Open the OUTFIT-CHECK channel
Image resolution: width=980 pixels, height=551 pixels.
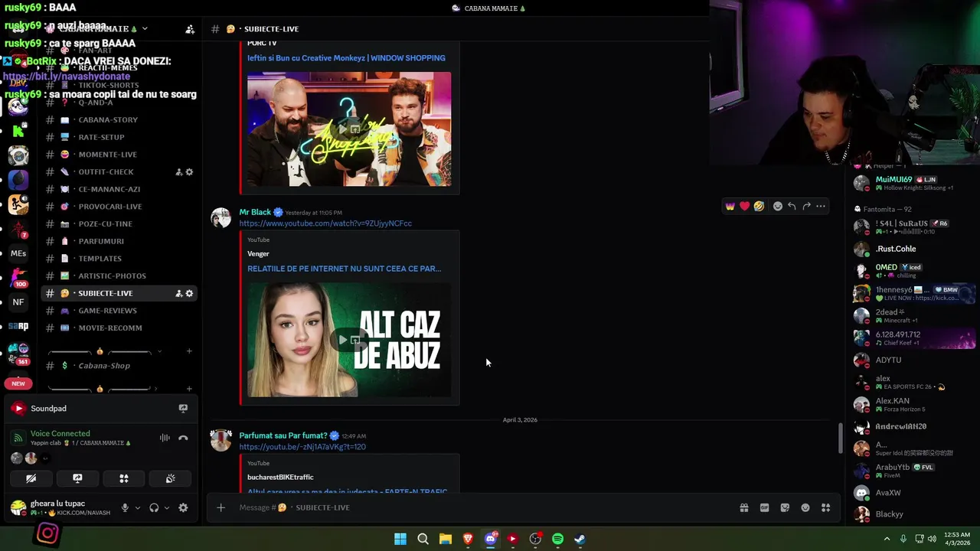click(107, 172)
